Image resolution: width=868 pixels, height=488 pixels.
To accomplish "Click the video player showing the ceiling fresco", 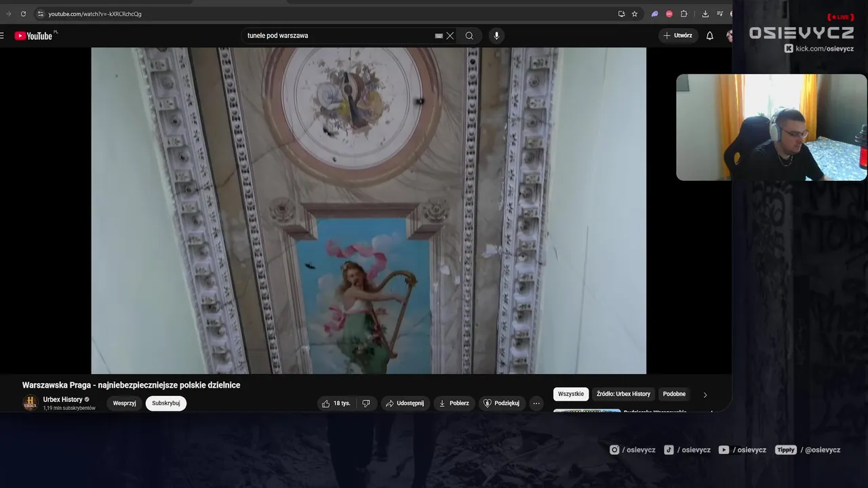I will click(x=369, y=211).
